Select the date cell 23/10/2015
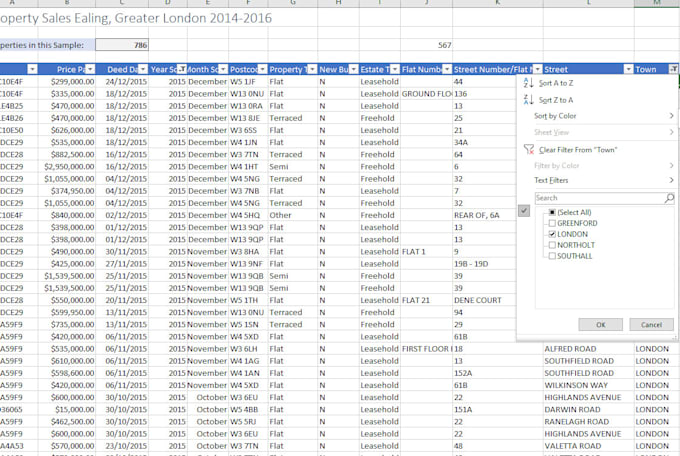 coord(122,446)
